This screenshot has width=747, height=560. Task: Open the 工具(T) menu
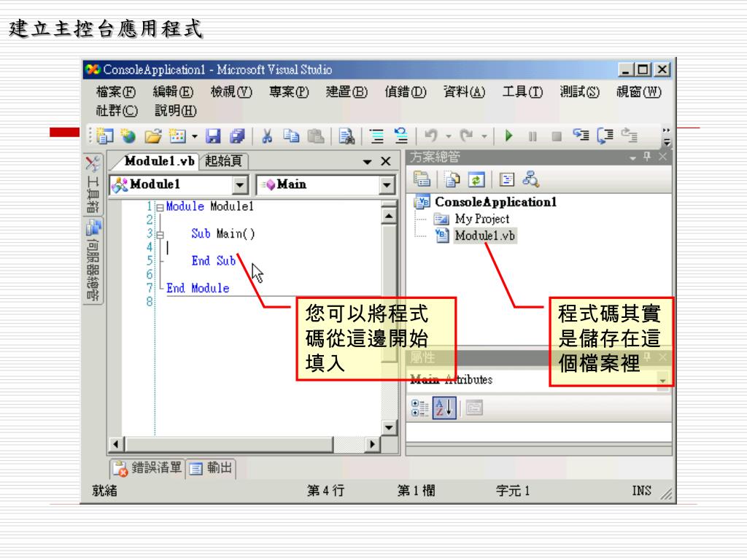(x=522, y=91)
